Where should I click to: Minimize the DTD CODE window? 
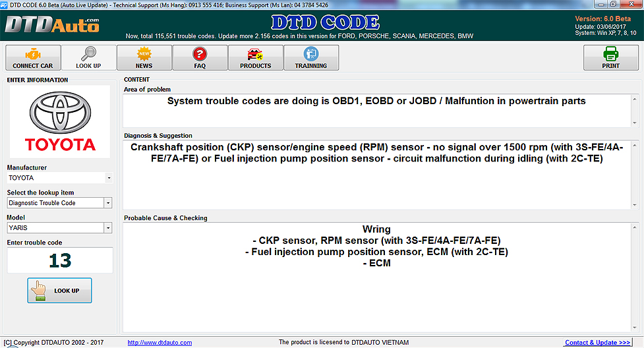(601, 5)
